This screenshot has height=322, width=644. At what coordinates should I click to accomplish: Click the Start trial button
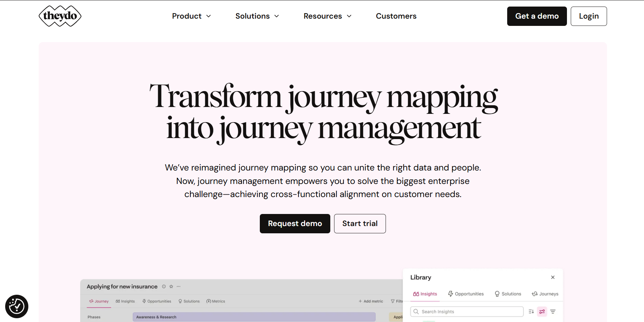[x=360, y=223]
